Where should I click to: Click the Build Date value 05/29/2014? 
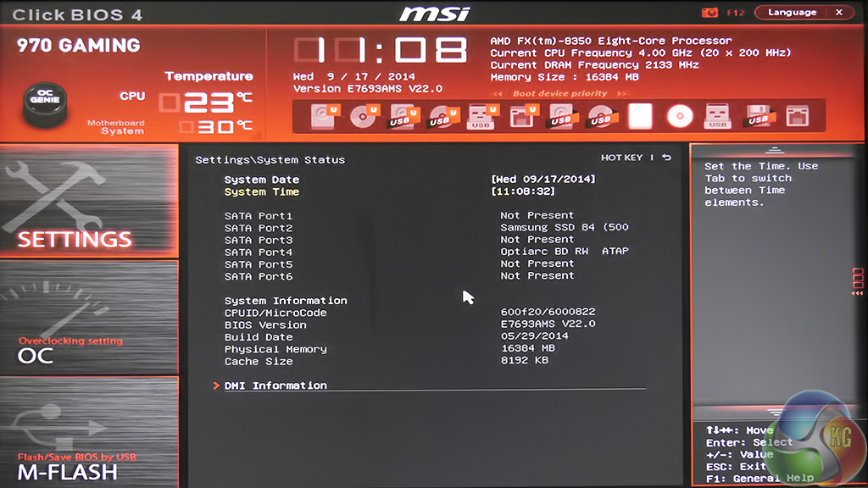coord(534,335)
